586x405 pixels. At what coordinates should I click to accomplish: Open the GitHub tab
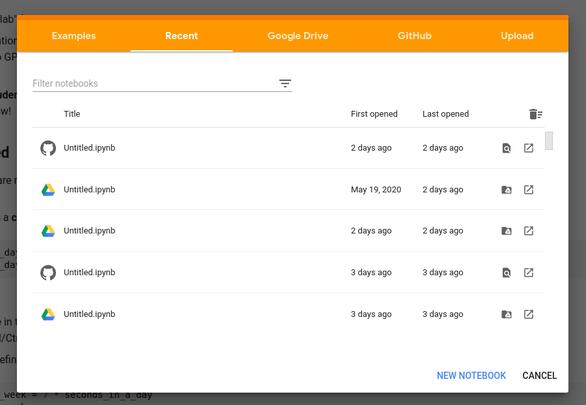pyautogui.click(x=414, y=36)
